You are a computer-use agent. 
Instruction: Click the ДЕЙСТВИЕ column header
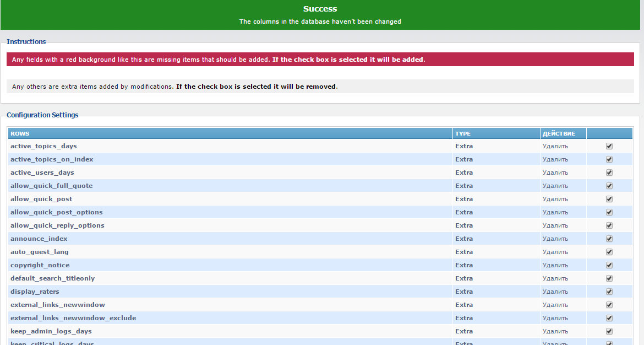coord(559,133)
